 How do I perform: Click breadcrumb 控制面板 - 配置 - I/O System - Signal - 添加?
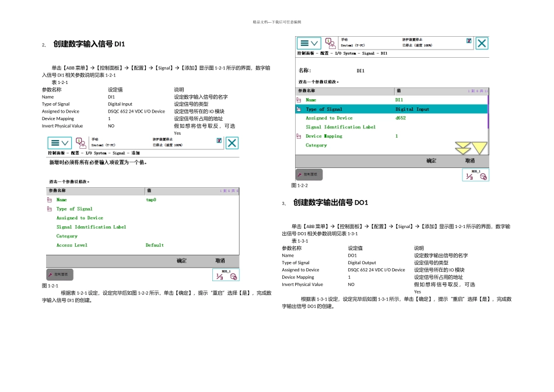[x=94, y=153]
